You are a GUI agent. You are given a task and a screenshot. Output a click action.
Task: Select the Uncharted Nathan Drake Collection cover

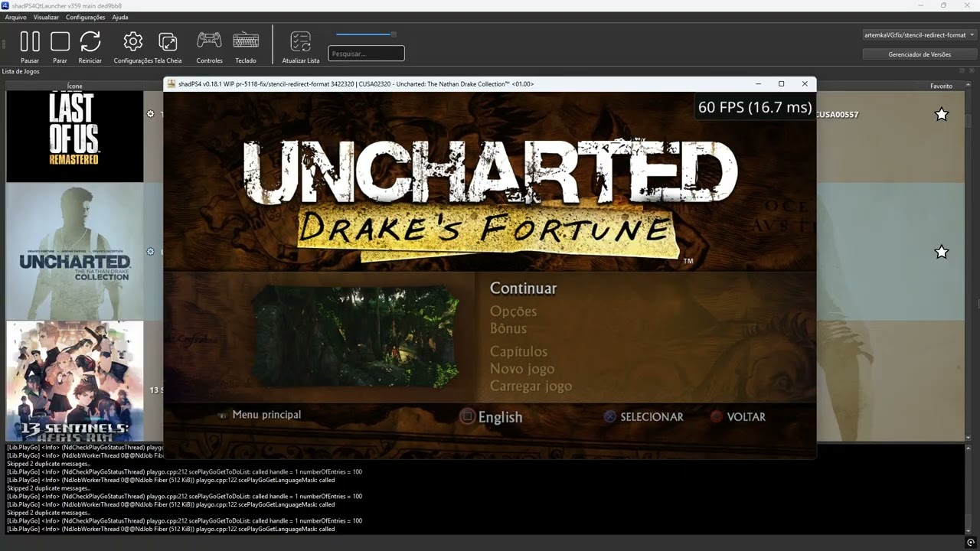(x=75, y=252)
